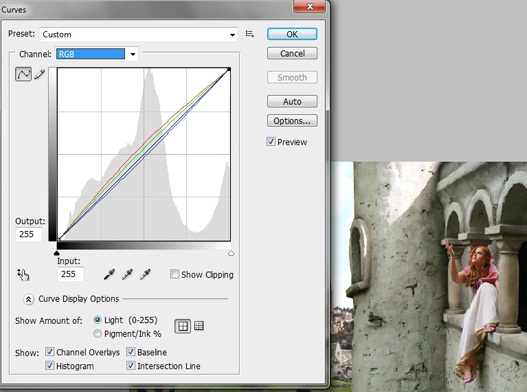
Task: Click the Input value field
Action: [x=70, y=274]
